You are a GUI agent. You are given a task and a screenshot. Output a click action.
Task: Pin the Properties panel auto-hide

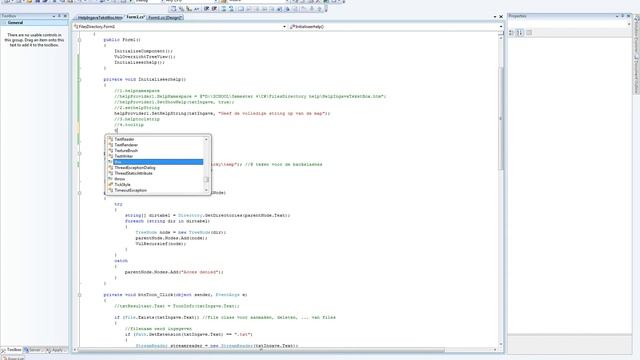tap(622, 16)
